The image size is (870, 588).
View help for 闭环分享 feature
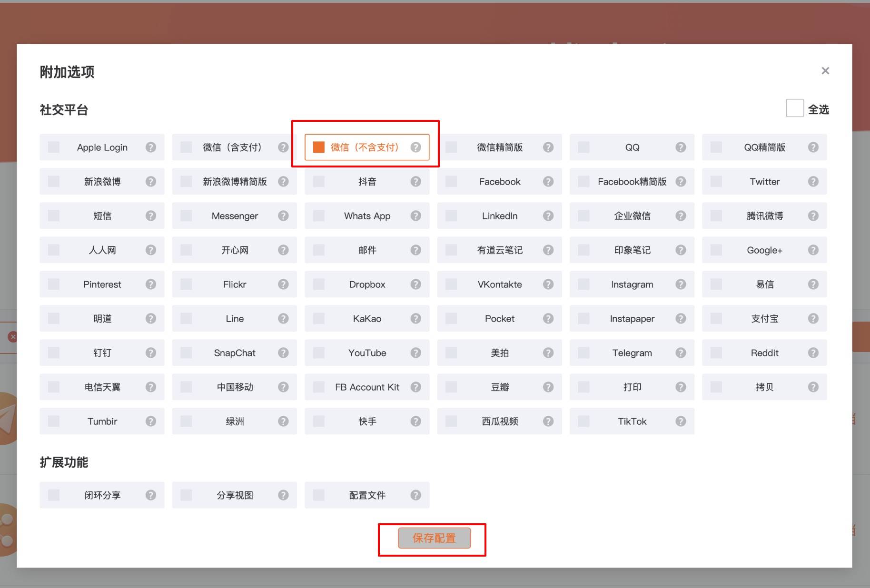click(151, 495)
